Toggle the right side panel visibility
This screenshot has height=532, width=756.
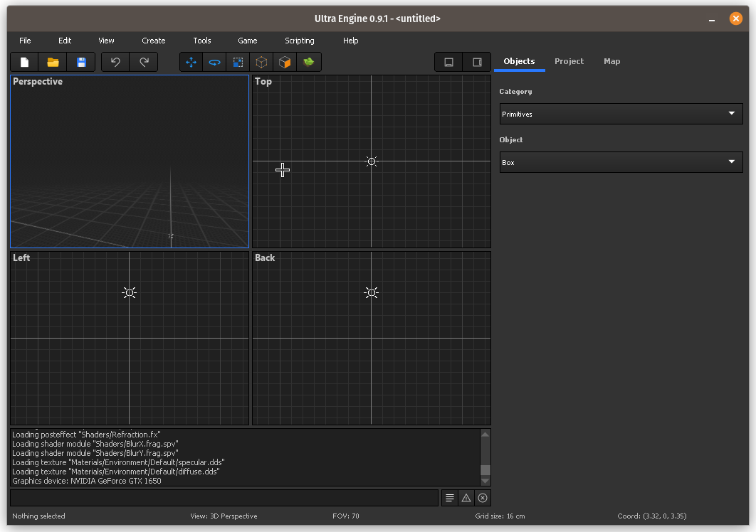click(477, 63)
